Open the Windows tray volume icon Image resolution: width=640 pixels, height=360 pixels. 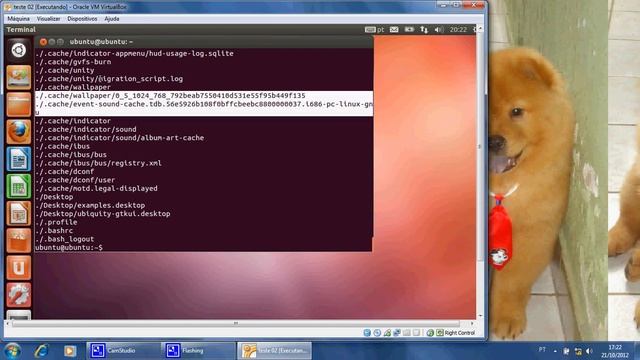(589, 351)
